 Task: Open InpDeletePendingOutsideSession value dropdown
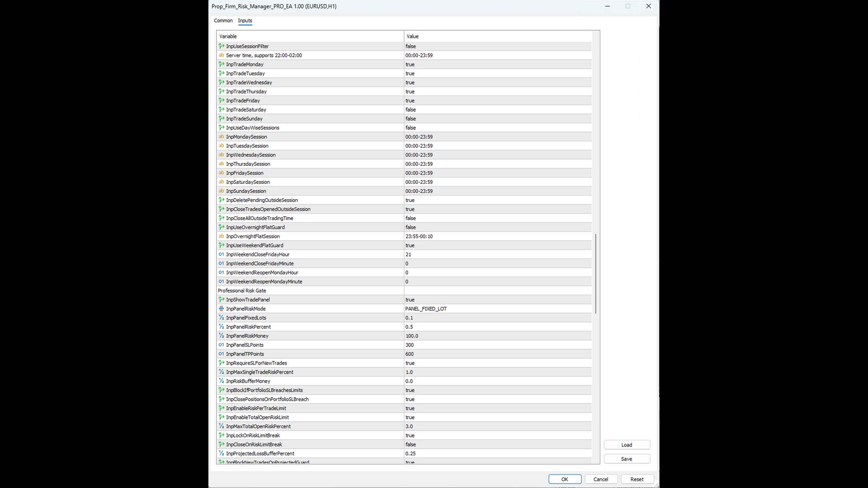point(498,200)
